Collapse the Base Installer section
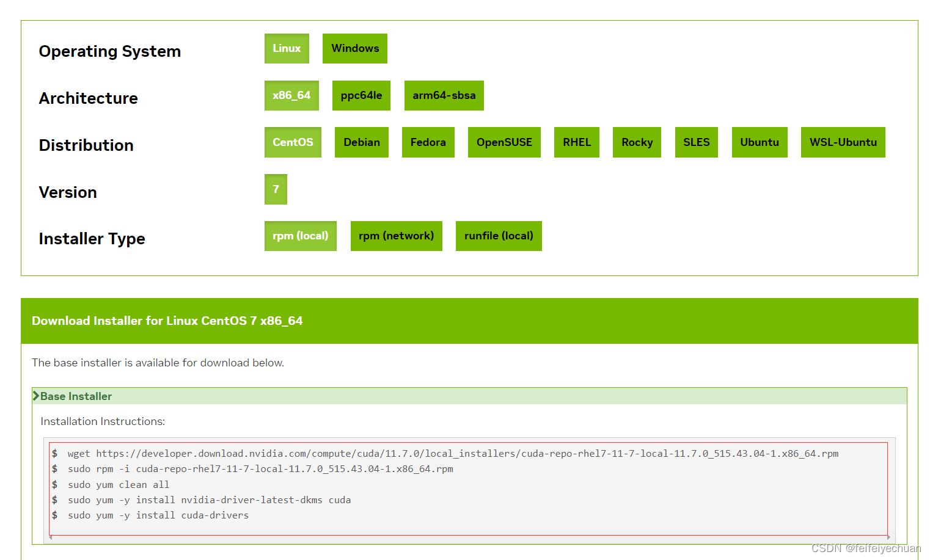Image resolution: width=930 pixels, height=560 pixels. (469, 396)
